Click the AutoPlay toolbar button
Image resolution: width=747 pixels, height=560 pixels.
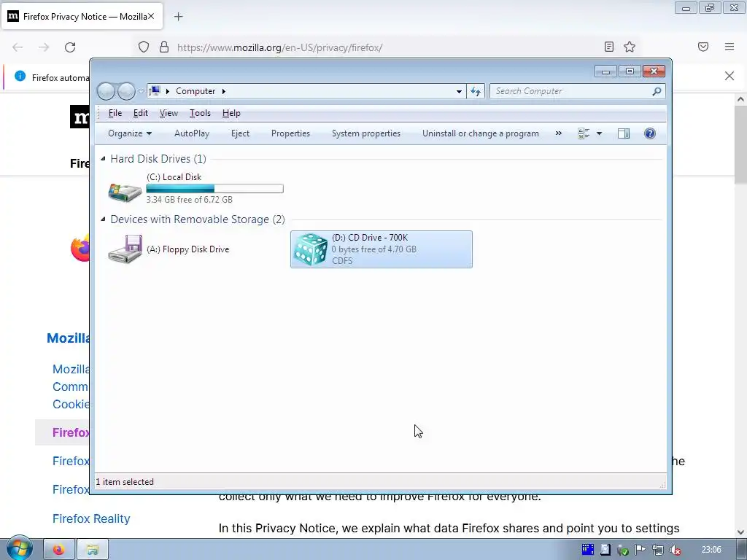pyautogui.click(x=192, y=133)
